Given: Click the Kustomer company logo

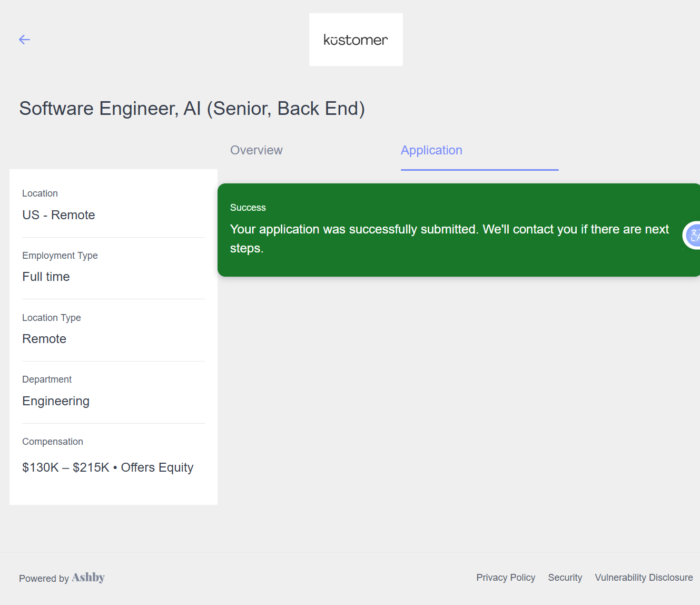Looking at the screenshot, I should tap(356, 40).
